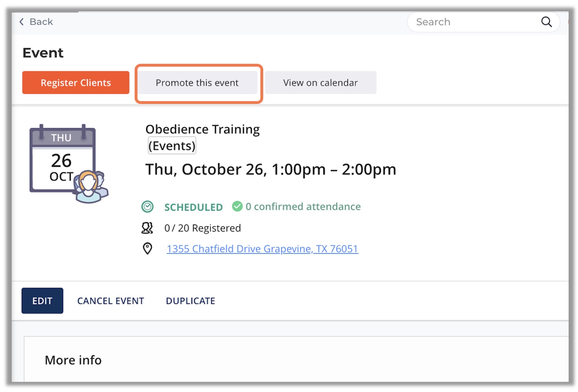Click the scheduled status clock icon
Viewport: 578px width, 392px height.
point(147,207)
